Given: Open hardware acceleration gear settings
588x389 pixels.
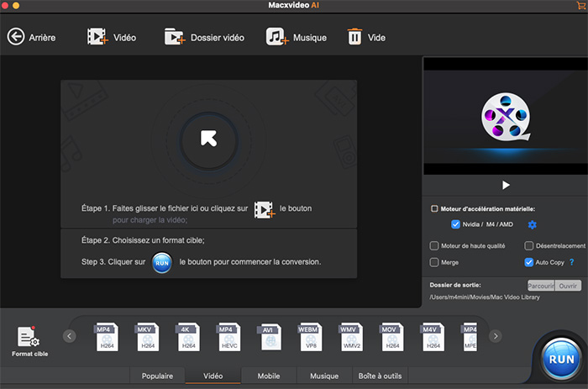Looking at the screenshot, I should click(x=532, y=224).
